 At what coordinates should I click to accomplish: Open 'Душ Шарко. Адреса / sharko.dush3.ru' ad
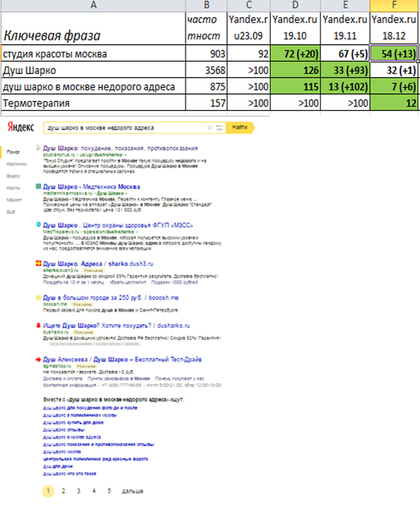tap(98, 263)
